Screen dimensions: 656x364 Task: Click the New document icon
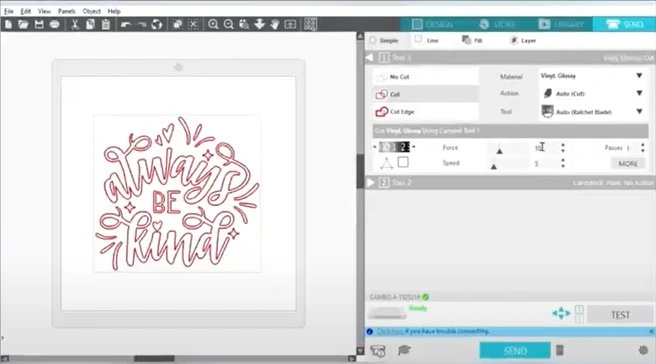pyautogui.click(x=8, y=24)
